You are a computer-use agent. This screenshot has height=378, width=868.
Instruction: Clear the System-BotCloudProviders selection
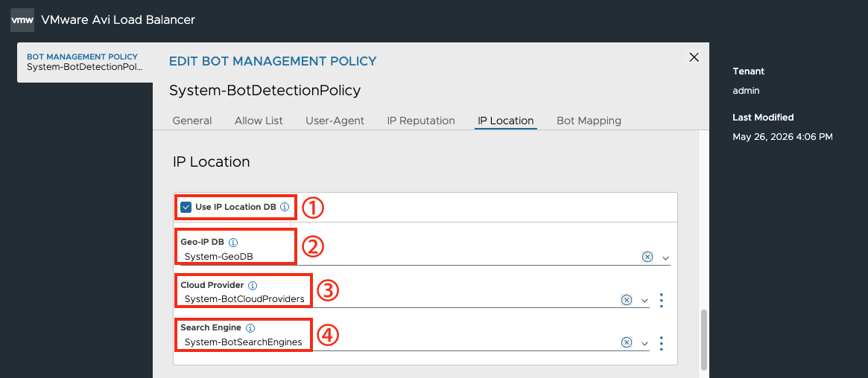tap(626, 300)
